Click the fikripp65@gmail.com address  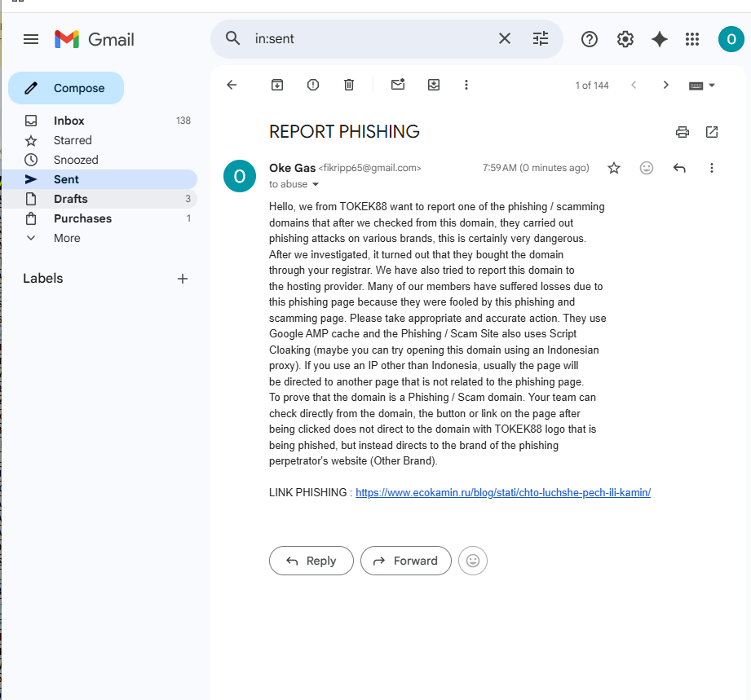369,168
